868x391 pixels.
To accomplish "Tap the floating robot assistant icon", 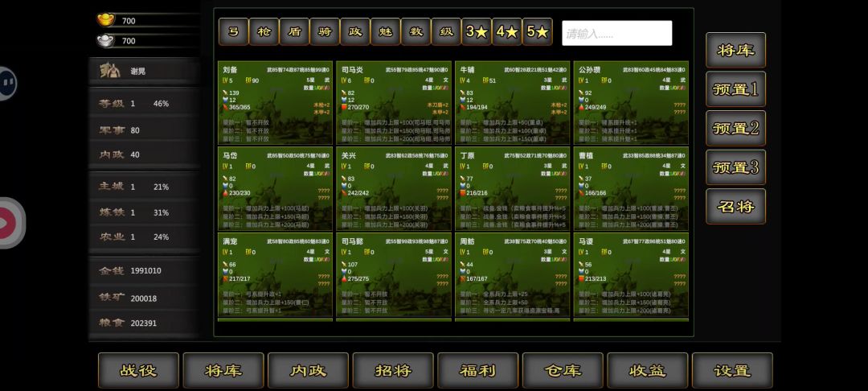I will click(7, 82).
